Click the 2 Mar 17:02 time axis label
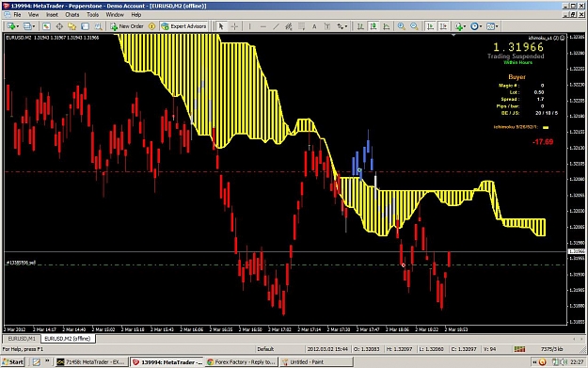Screen dimensions: 588x368 click(x=279, y=329)
